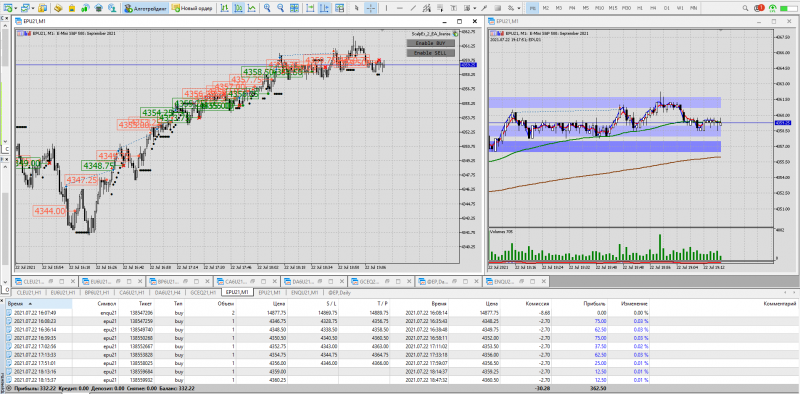This screenshot has height=394, width=800.
Task: Toggle chart auto scroll icon
Action: (x=311, y=8)
